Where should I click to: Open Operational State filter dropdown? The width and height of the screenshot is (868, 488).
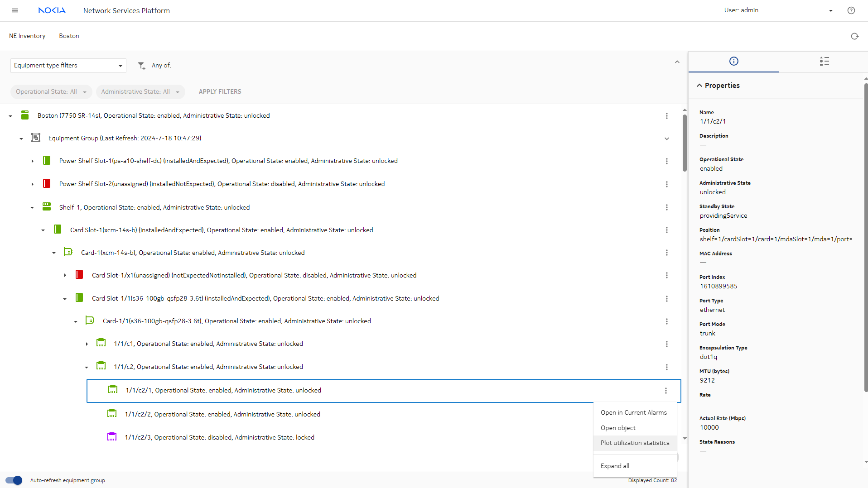51,92
